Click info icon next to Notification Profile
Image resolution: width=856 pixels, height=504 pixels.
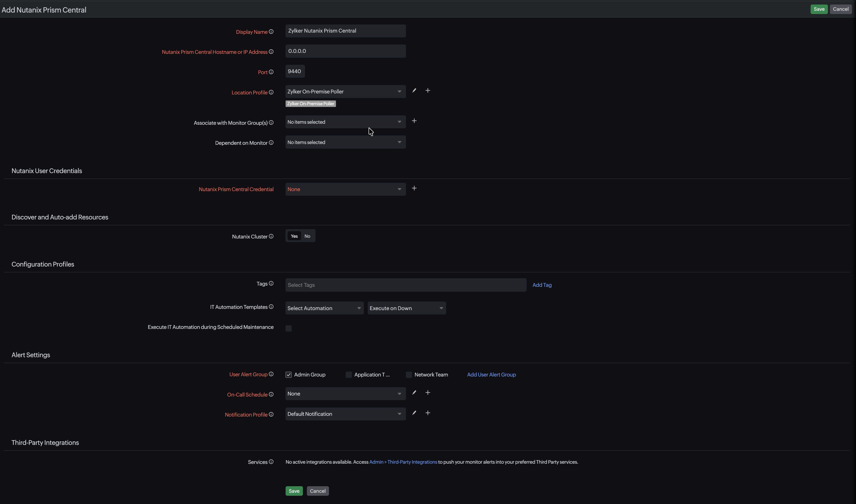271,414
